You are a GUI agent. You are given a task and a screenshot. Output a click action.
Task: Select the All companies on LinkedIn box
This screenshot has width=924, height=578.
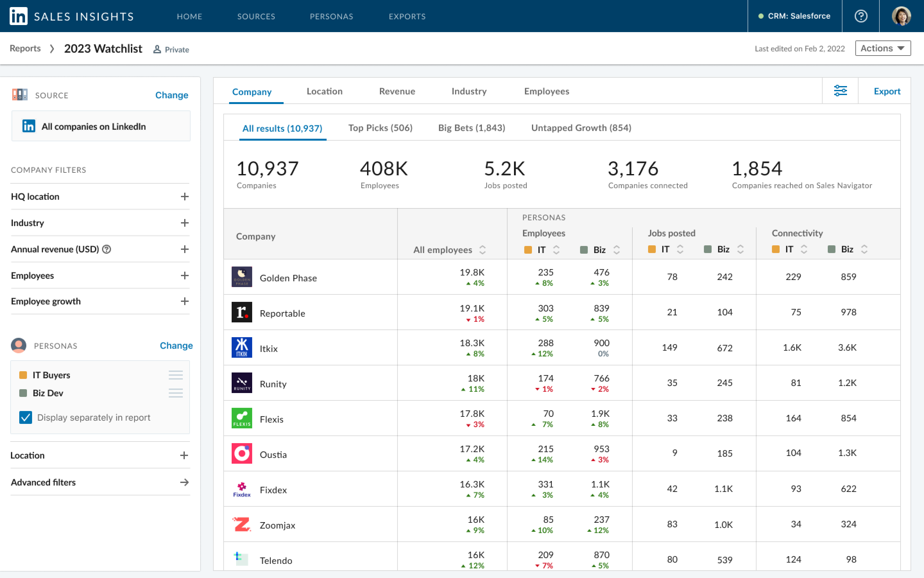point(101,126)
